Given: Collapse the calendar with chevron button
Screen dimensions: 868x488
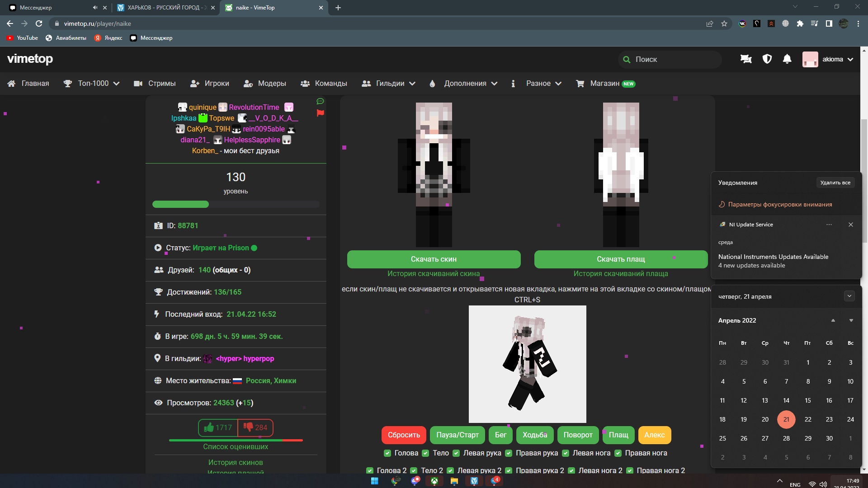Looking at the screenshot, I should (849, 296).
